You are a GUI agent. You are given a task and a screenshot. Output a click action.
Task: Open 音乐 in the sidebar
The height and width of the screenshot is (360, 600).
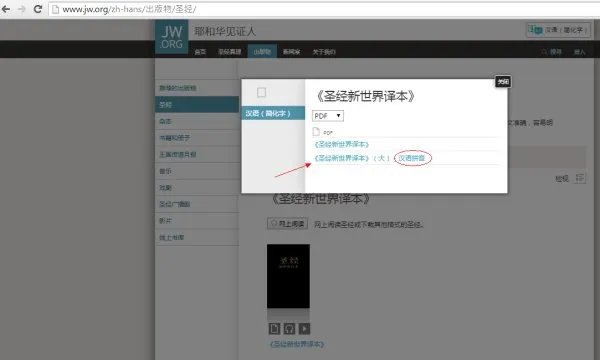click(197, 171)
